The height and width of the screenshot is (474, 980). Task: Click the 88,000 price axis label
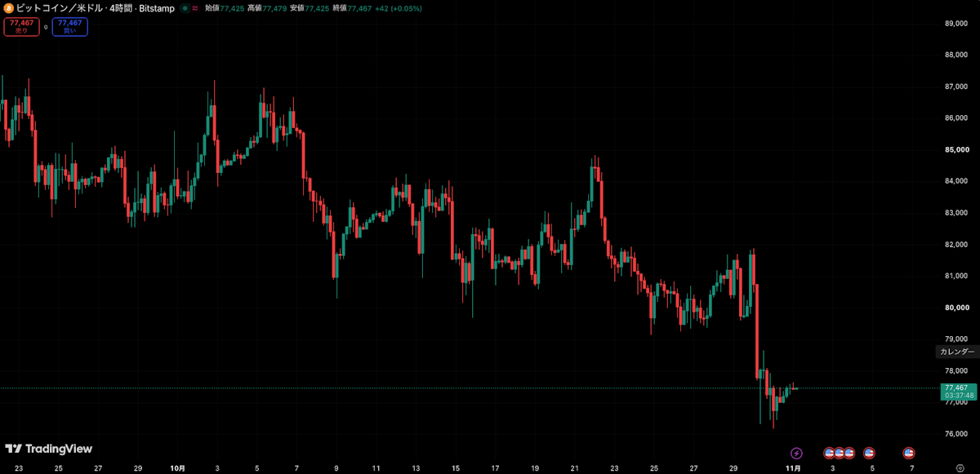[955, 55]
